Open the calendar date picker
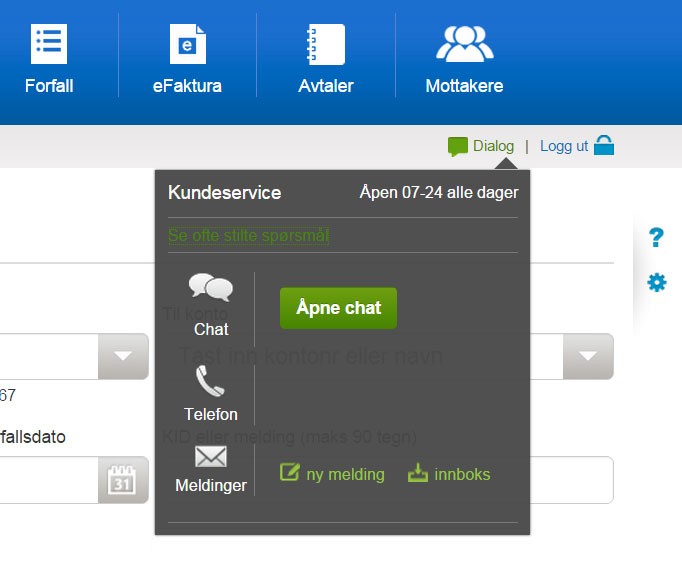Screen dimensions: 682x580 (122, 481)
